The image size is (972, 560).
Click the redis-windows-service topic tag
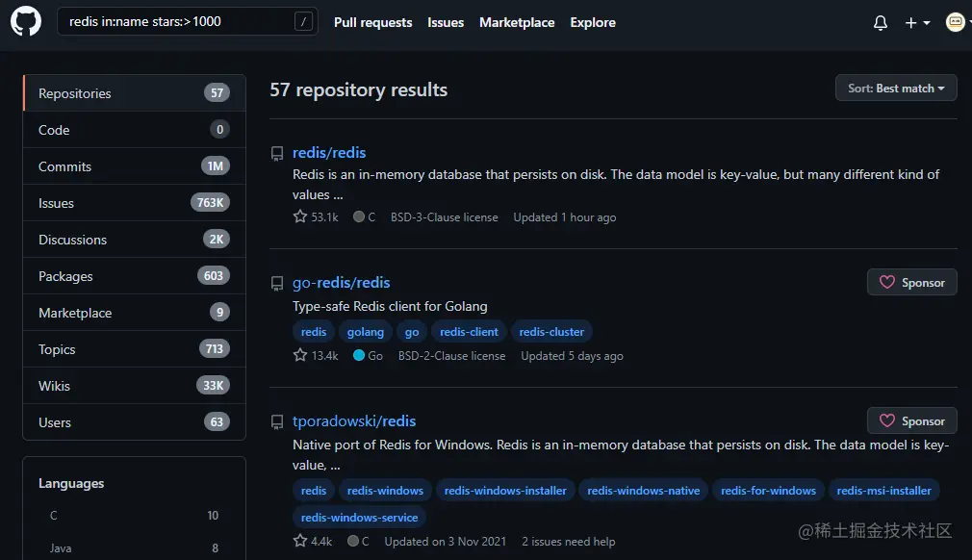coord(359,518)
